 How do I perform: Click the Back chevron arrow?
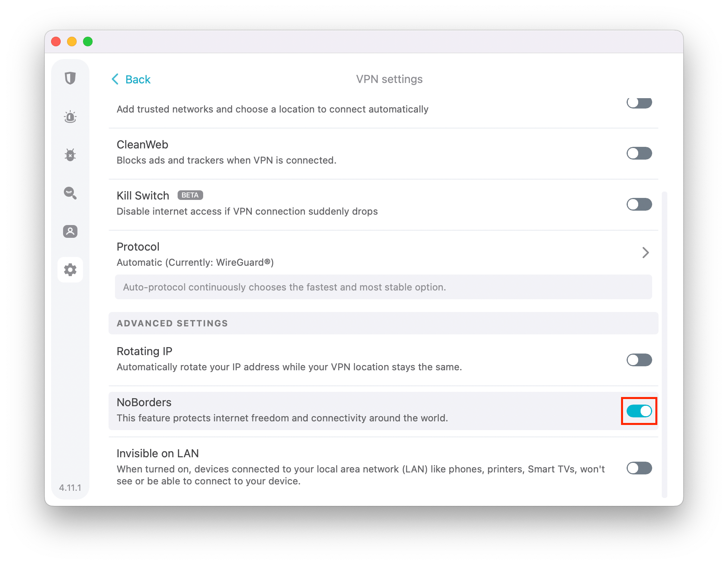[115, 79]
